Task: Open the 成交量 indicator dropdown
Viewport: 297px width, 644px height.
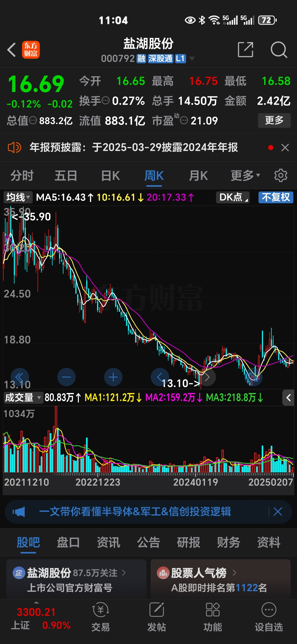Action: click(23, 398)
